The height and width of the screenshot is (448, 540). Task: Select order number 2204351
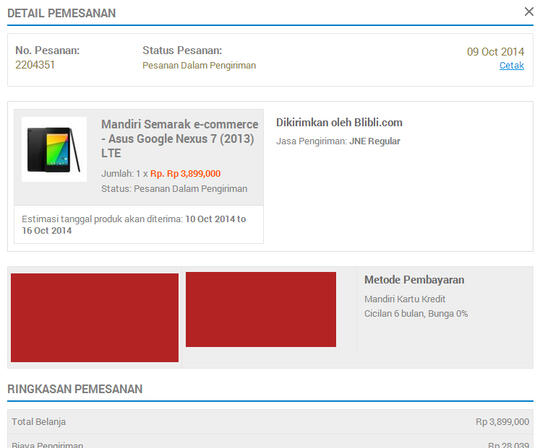35,65
